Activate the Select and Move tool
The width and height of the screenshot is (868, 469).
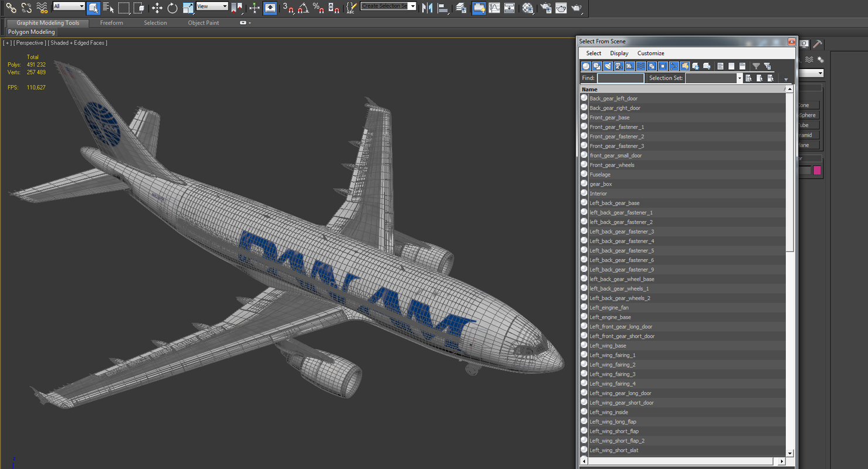click(157, 8)
